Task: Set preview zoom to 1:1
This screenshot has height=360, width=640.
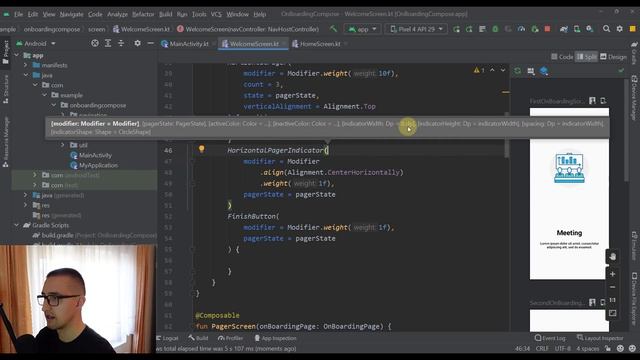Action: (612, 300)
